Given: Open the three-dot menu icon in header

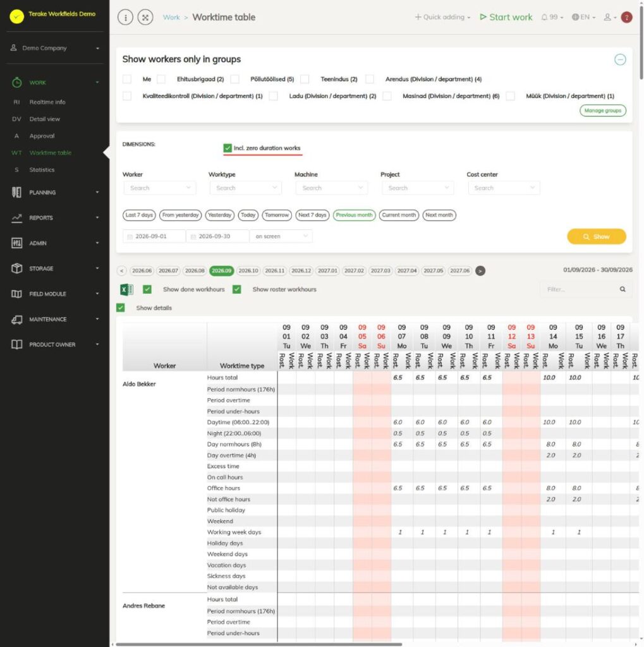Looking at the screenshot, I should point(126,17).
